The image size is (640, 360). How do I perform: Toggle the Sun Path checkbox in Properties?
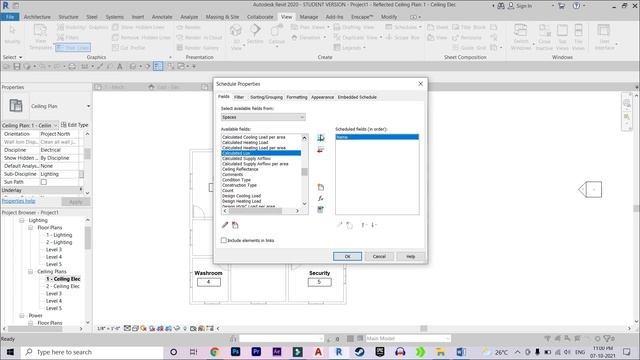pyautogui.click(x=44, y=182)
